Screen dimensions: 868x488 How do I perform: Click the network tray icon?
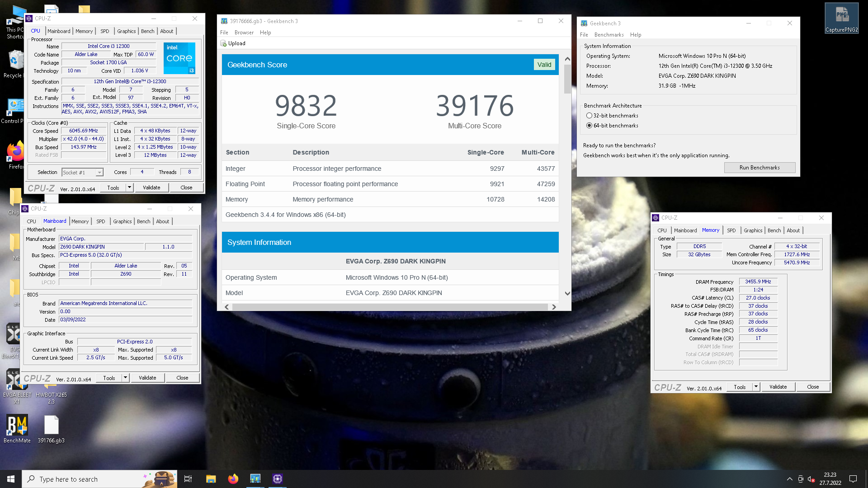(x=801, y=479)
